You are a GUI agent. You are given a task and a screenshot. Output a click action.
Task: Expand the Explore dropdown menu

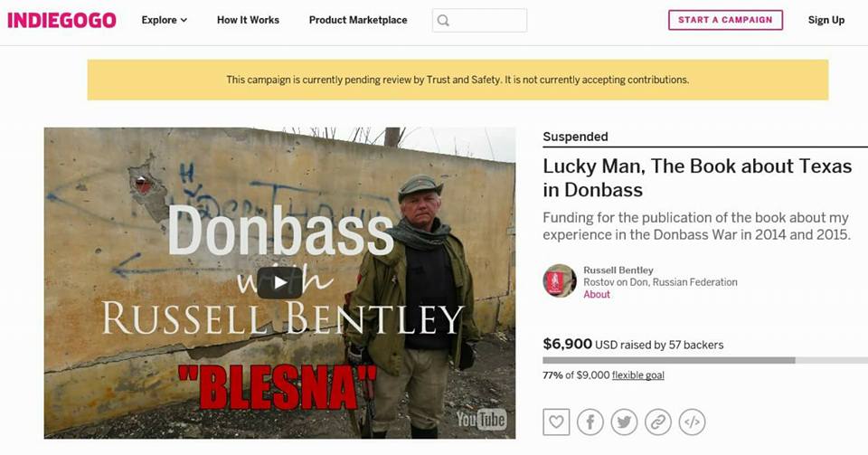point(165,20)
